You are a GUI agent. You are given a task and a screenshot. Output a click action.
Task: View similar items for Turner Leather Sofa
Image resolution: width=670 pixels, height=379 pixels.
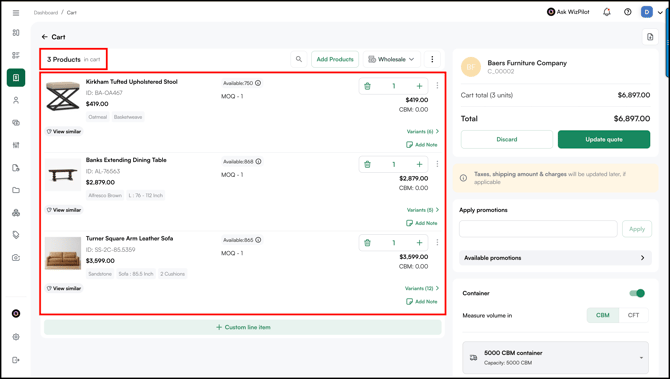pos(64,288)
